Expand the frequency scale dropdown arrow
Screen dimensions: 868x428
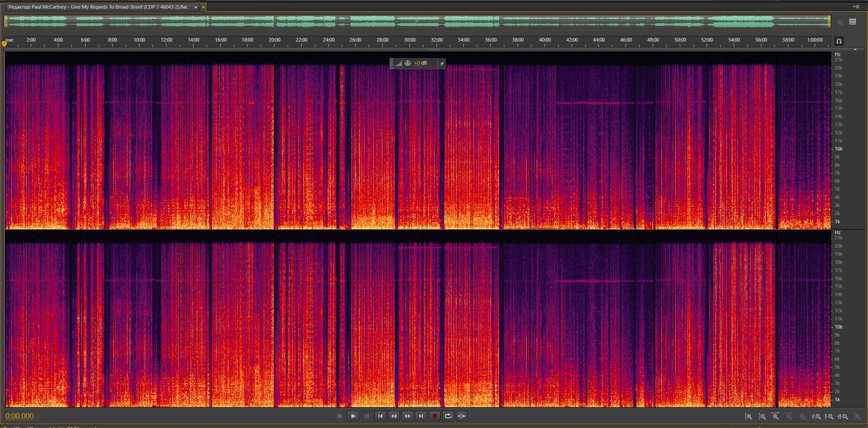(x=855, y=50)
